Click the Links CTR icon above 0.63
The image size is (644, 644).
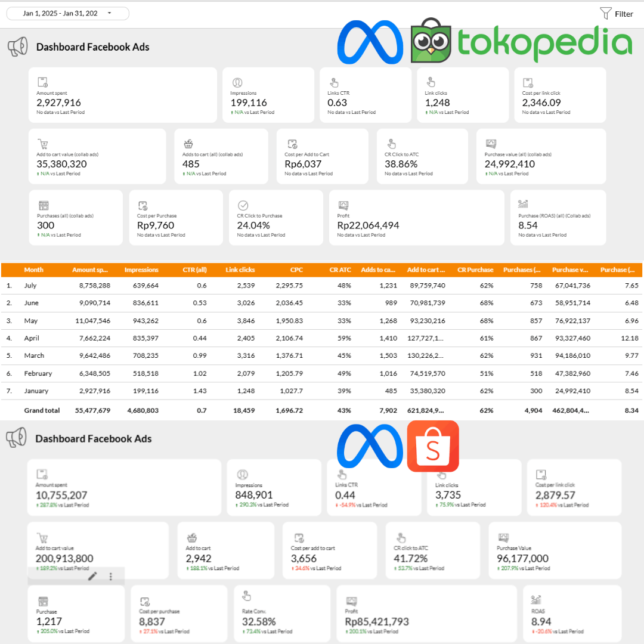335,82
